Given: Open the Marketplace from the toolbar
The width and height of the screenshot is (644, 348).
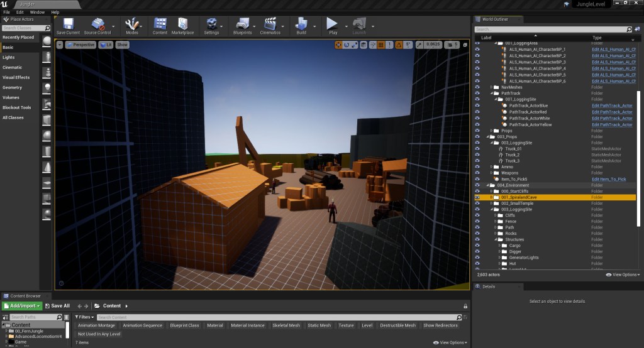Looking at the screenshot, I should [x=182, y=25].
